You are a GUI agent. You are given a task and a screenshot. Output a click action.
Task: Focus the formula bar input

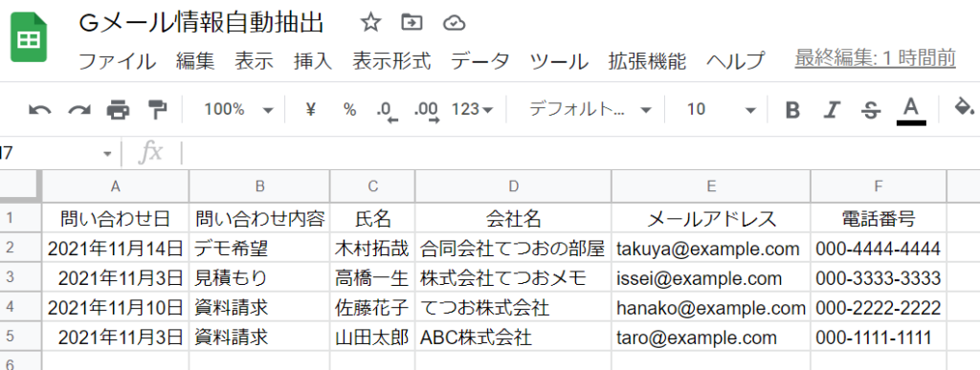coord(581,153)
